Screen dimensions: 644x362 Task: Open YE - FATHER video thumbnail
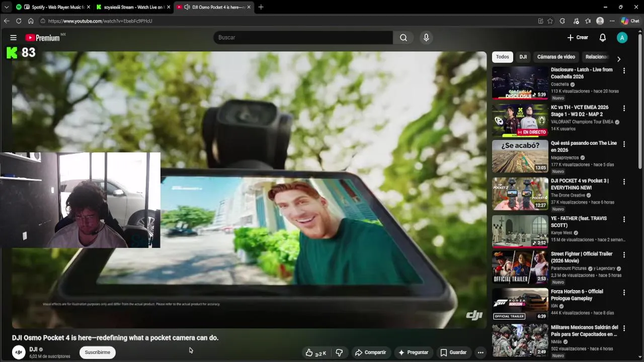(520, 231)
